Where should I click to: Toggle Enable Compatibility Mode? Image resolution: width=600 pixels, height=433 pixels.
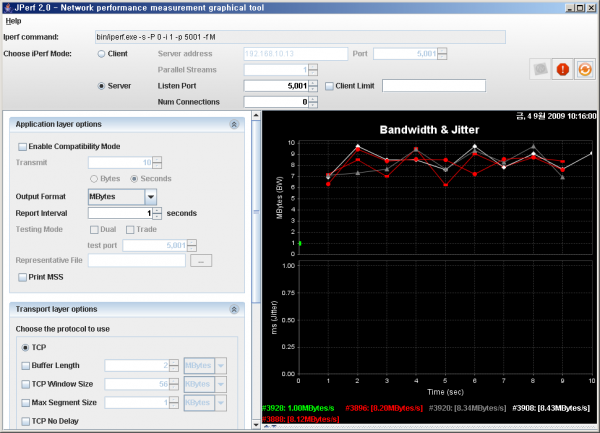22,147
